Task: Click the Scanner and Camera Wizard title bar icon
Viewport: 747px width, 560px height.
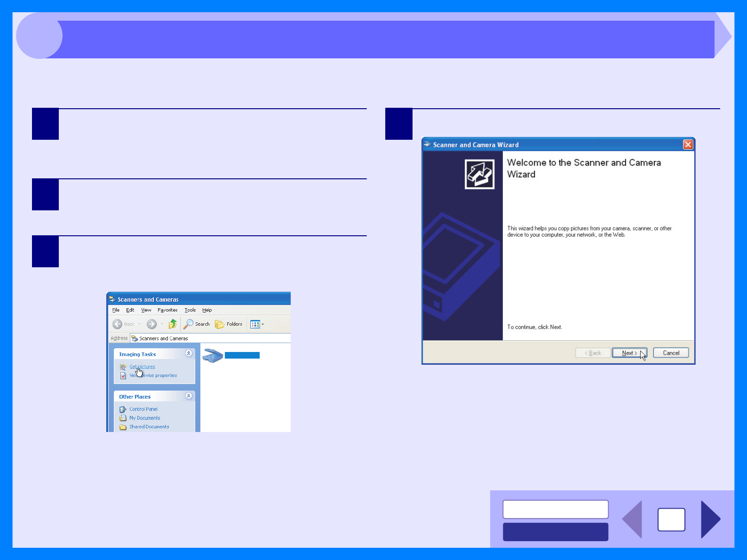Action: pyautogui.click(x=427, y=144)
